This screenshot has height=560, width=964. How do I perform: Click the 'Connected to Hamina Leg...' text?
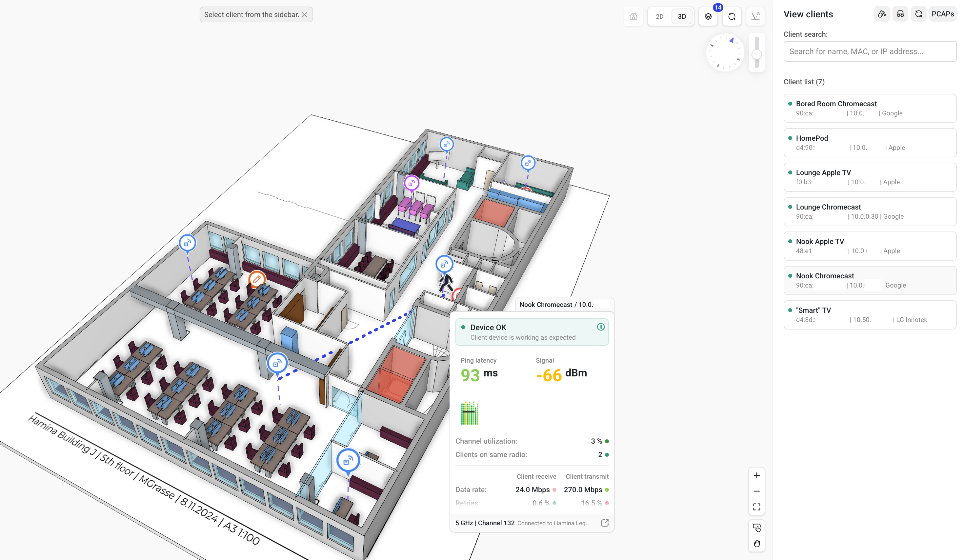tap(553, 523)
